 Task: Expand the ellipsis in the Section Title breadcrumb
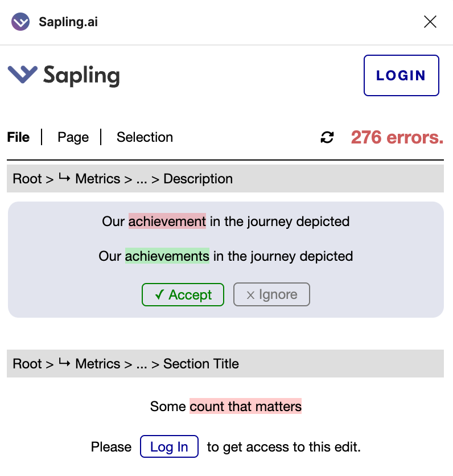(142, 364)
